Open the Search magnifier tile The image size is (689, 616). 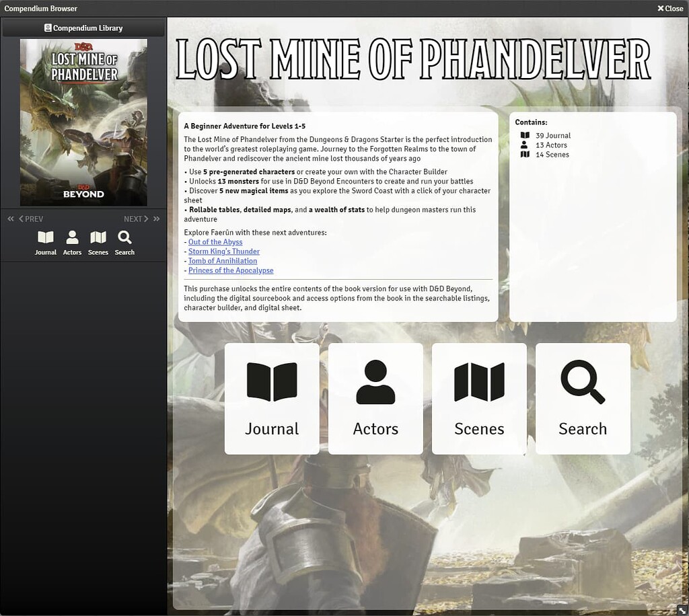coord(583,397)
